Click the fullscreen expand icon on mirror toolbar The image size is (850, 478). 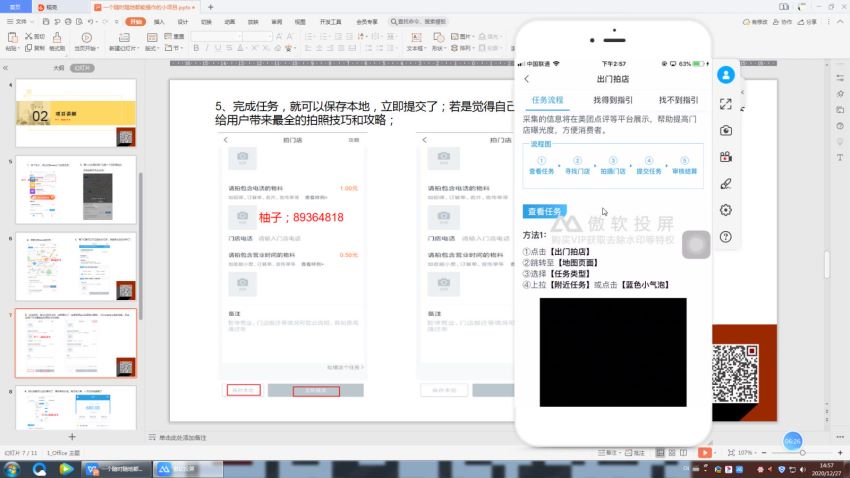pos(726,104)
